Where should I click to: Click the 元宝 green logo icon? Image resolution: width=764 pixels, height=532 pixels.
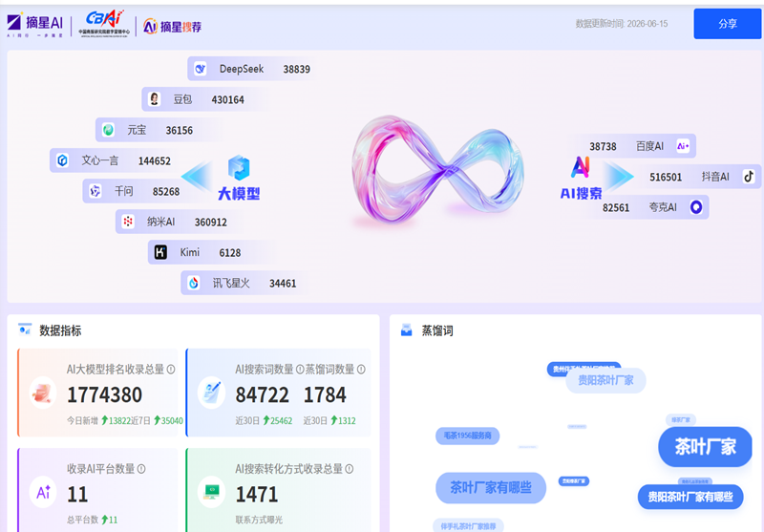[108, 130]
